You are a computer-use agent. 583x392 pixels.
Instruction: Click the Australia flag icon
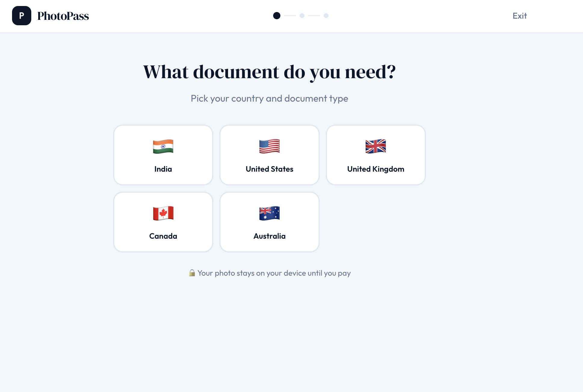point(269,213)
